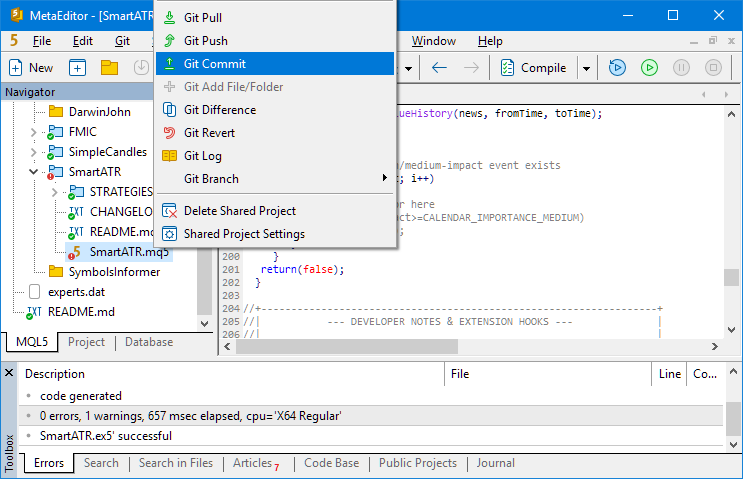Open the Search tab in Toolbox
Image resolution: width=743 pixels, height=479 pixels.
[x=101, y=463]
